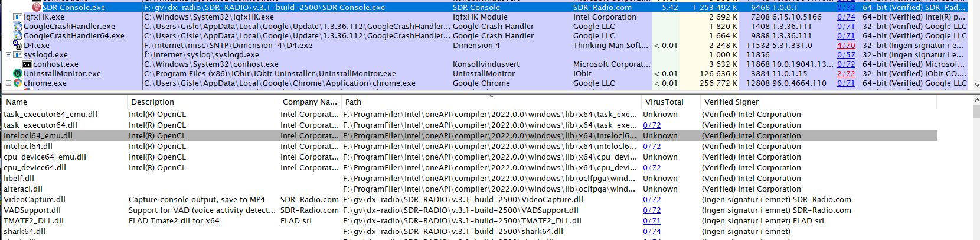Select the igfxHK.exe process row
Viewport: 980px width, 240px height.
pos(484,17)
